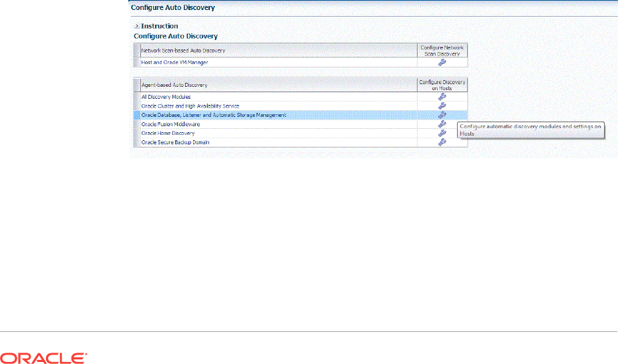
Task: Click Agent-based Auto Discovery header
Action: pos(174,85)
